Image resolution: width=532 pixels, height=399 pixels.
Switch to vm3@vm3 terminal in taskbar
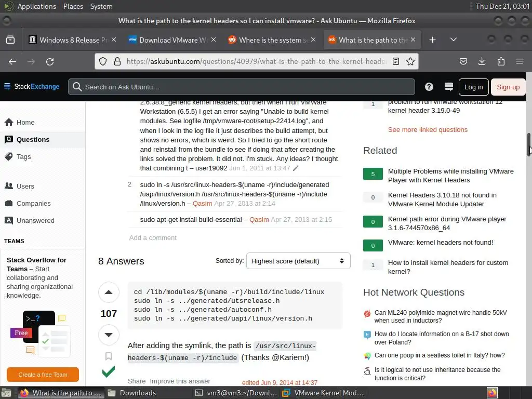tap(236, 393)
